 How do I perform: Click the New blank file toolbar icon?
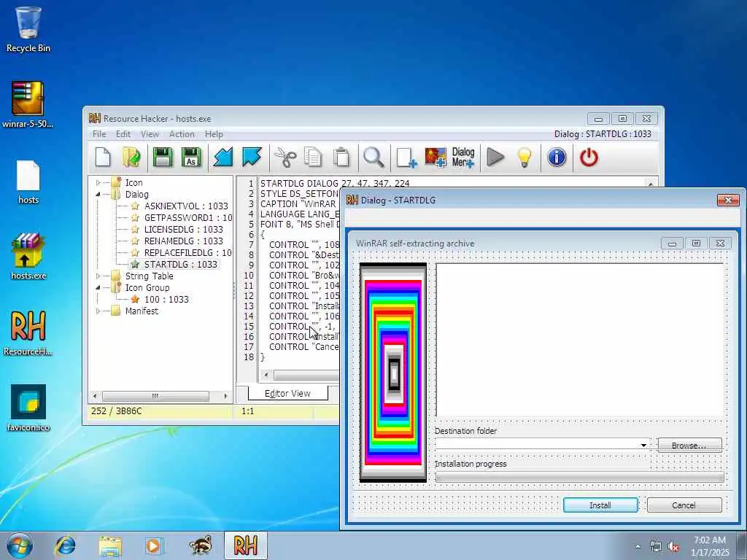pyautogui.click(x=103, y=157)
